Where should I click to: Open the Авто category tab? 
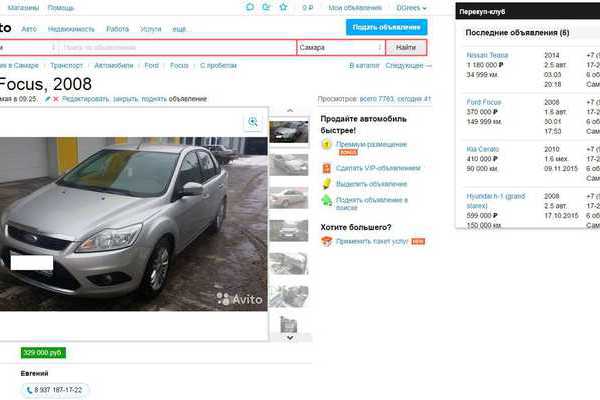point(29,29)
